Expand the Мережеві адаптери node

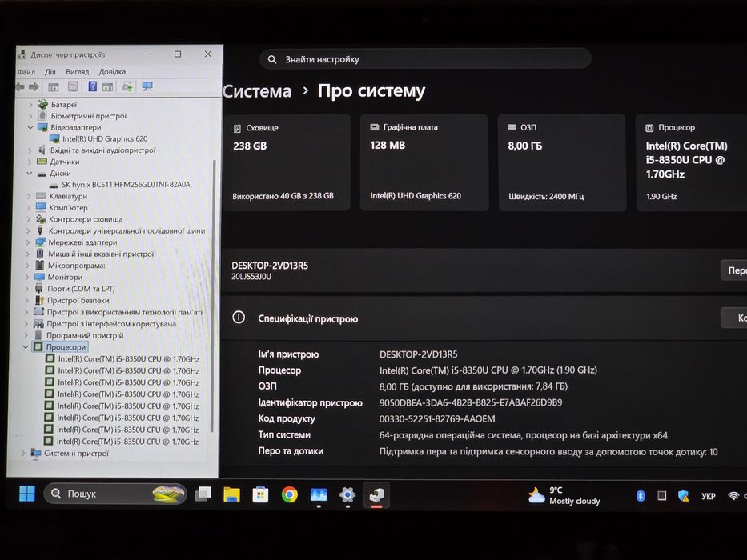28,242
